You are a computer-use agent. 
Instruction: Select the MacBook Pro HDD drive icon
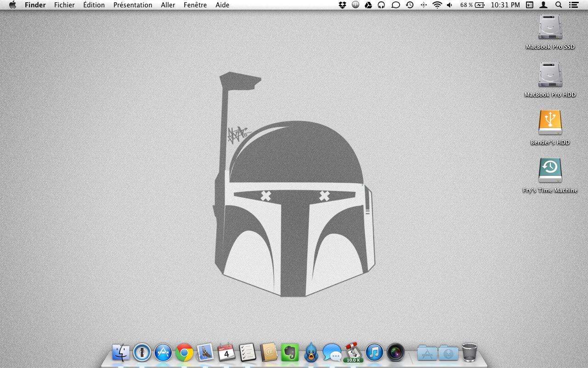[x=550, y=75]
